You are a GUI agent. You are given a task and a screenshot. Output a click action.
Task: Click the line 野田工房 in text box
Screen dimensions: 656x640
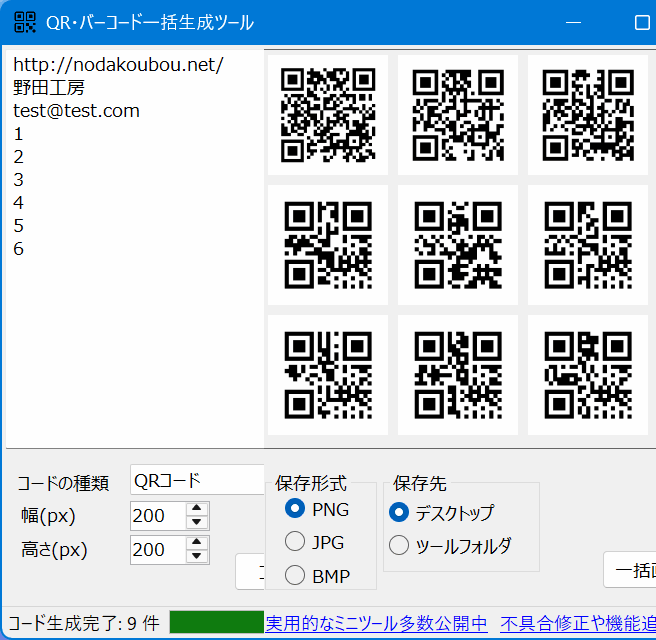[x=49, y=88]
